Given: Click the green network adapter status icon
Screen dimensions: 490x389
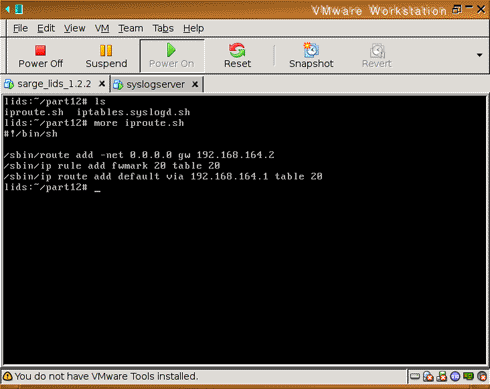Looking at the screenshot, I should point(468,376).
